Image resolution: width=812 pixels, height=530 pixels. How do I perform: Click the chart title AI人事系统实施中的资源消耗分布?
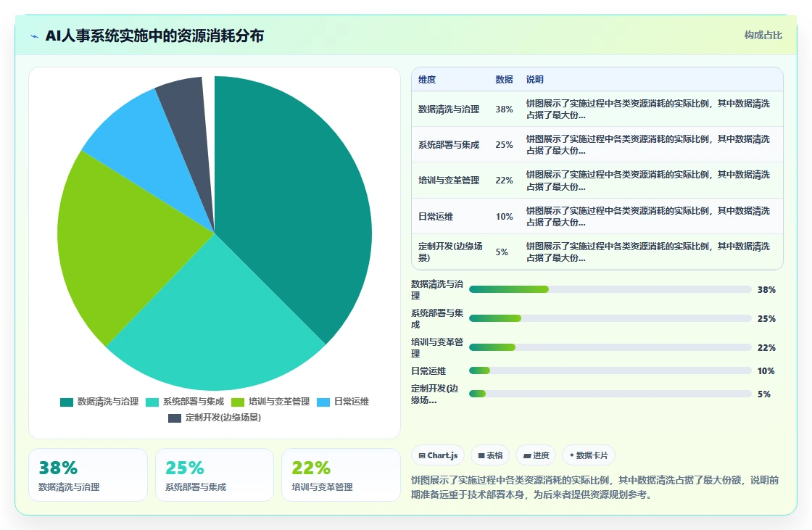click(155, 36)
